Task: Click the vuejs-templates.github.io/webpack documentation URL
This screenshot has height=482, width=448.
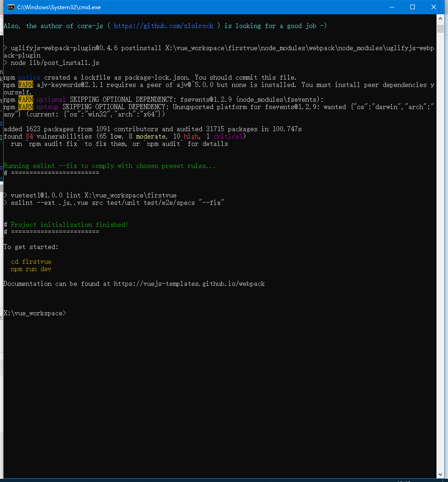Action: click(x=189, y=284)
